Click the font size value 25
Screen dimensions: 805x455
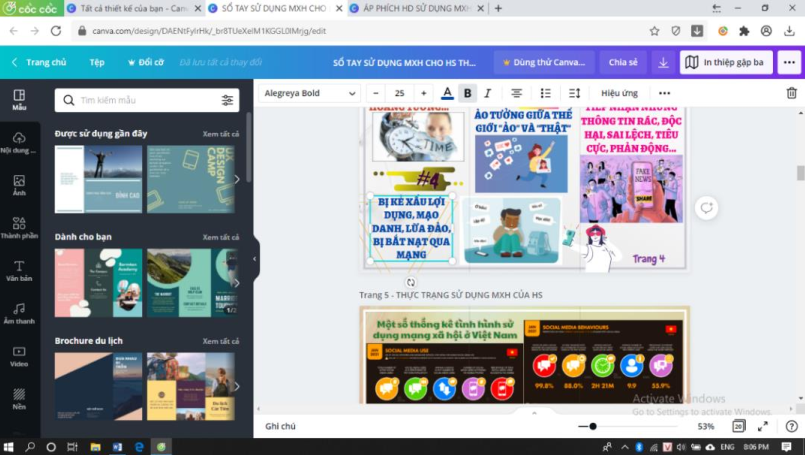coord(399,93)
